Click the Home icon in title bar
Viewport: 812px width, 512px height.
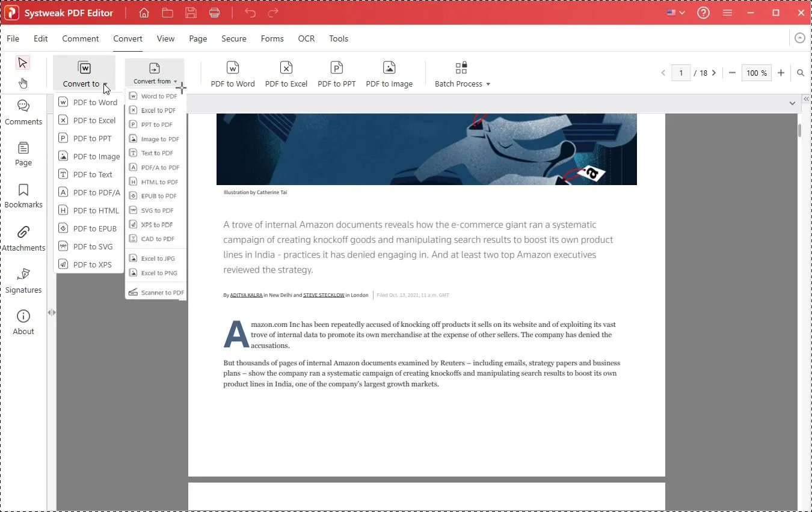pyautogui.click(x=144, y=13)
